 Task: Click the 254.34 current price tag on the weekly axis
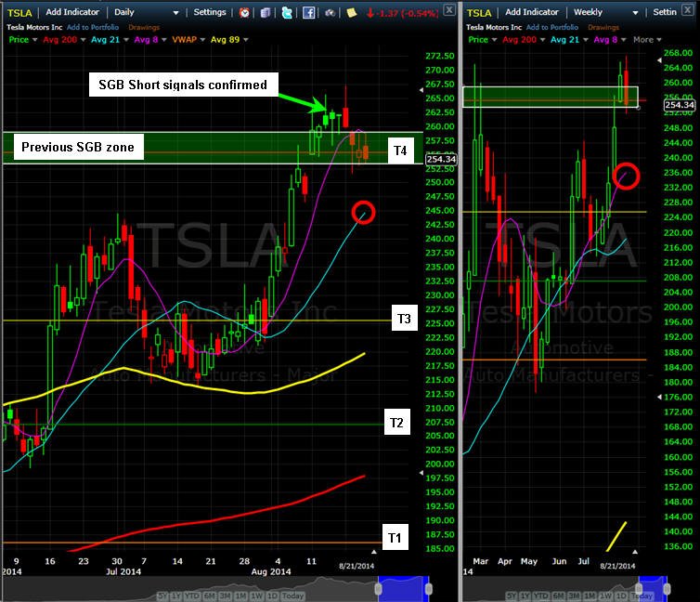coord(680,105)
